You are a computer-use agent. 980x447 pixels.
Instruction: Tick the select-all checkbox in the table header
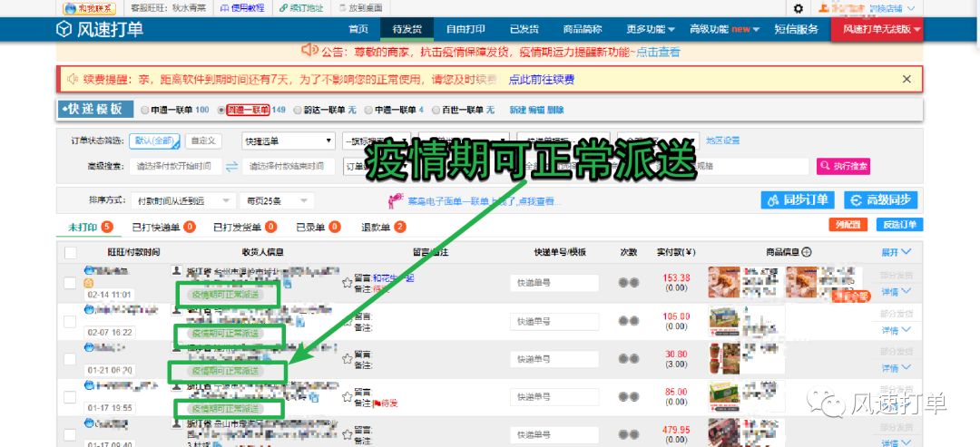tap(71, 253)
